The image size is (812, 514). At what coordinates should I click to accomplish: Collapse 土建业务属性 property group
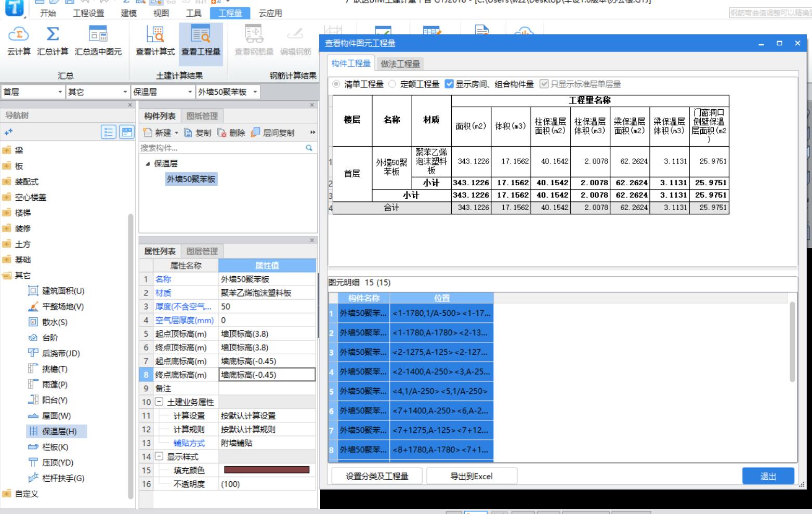159,402
